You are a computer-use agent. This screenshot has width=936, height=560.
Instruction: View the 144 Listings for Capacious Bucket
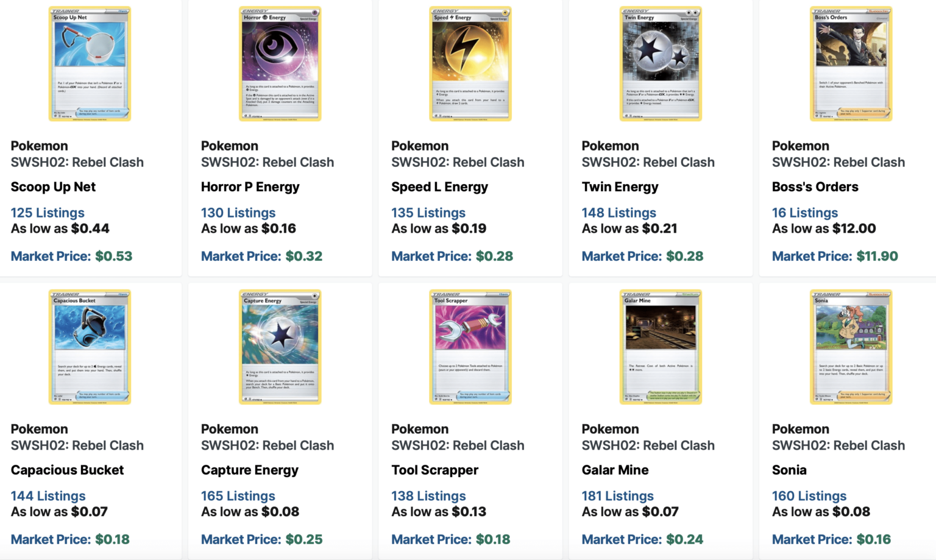point(47,495)
